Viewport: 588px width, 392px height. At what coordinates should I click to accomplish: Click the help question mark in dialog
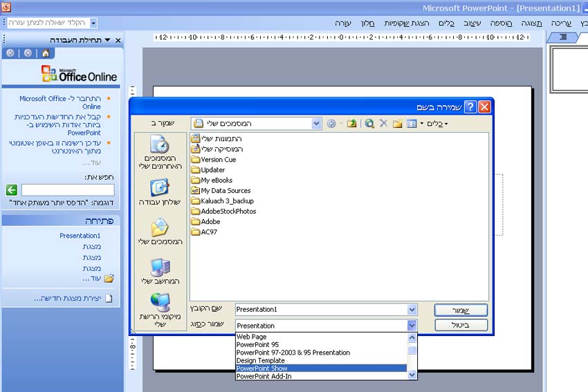coord(470,107)
